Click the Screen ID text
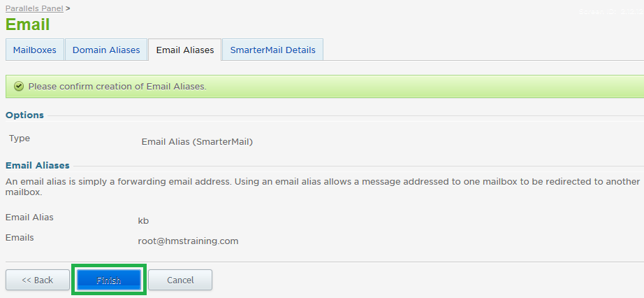 610,11
